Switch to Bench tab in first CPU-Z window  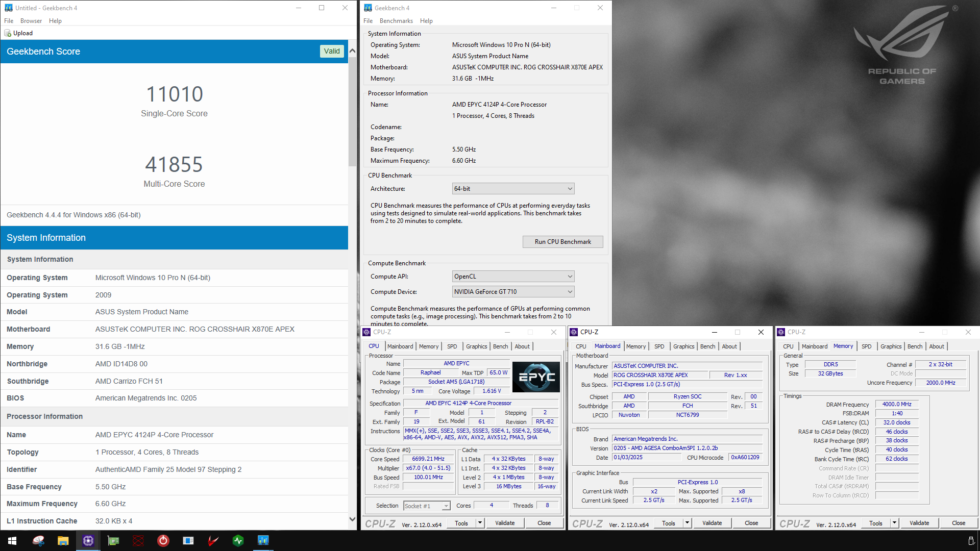500,346
